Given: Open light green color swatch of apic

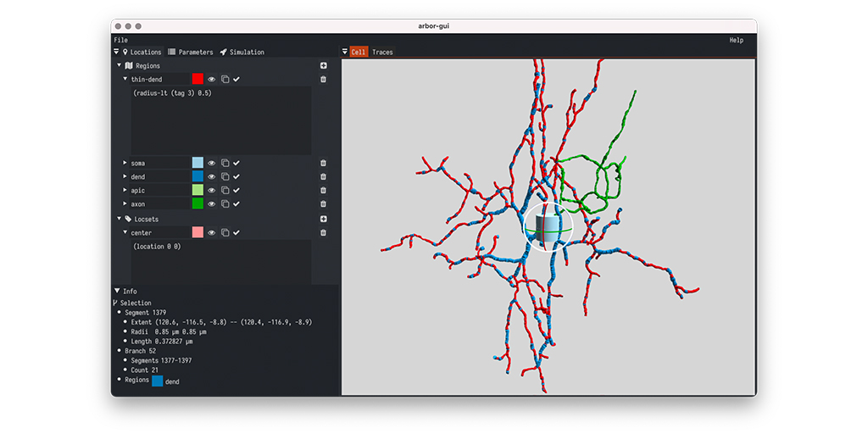Looking at the screenshot, I should click(x=198, y=191).
